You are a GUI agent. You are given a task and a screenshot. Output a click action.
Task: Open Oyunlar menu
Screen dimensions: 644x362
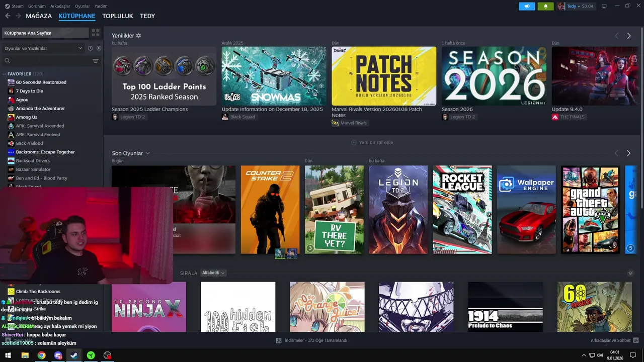tap(83, 6)
